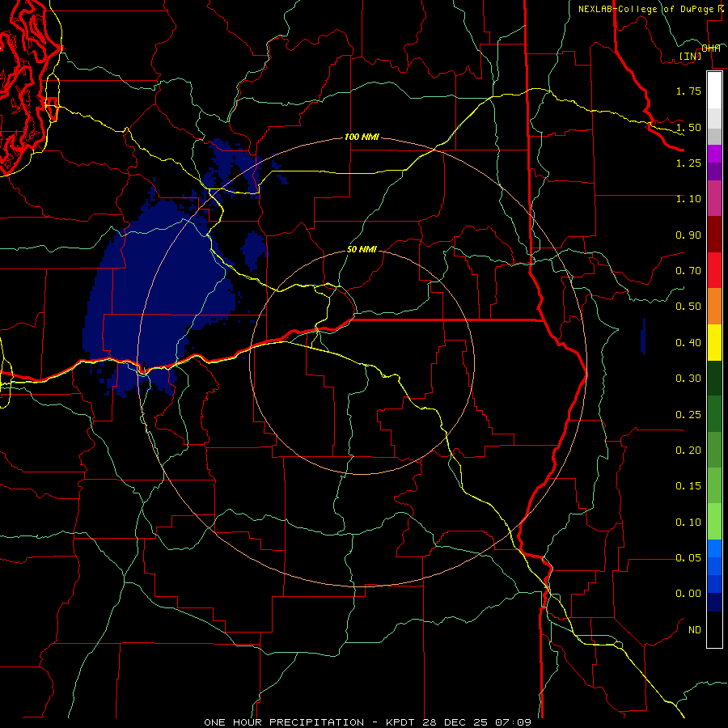Click the ND legend label
The width and height of the screenshot is (728, 728).
tap(695, 630)
